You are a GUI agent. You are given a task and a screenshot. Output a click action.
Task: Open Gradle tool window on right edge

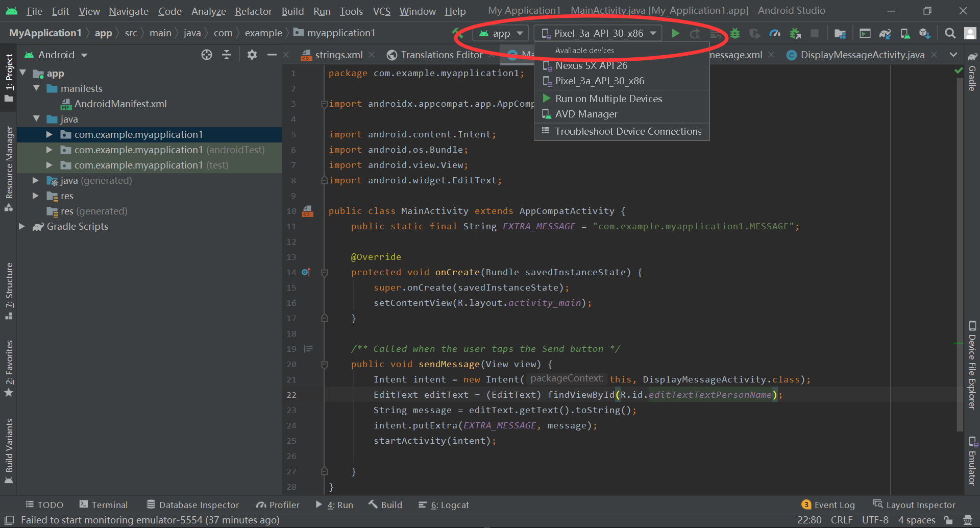972,71
